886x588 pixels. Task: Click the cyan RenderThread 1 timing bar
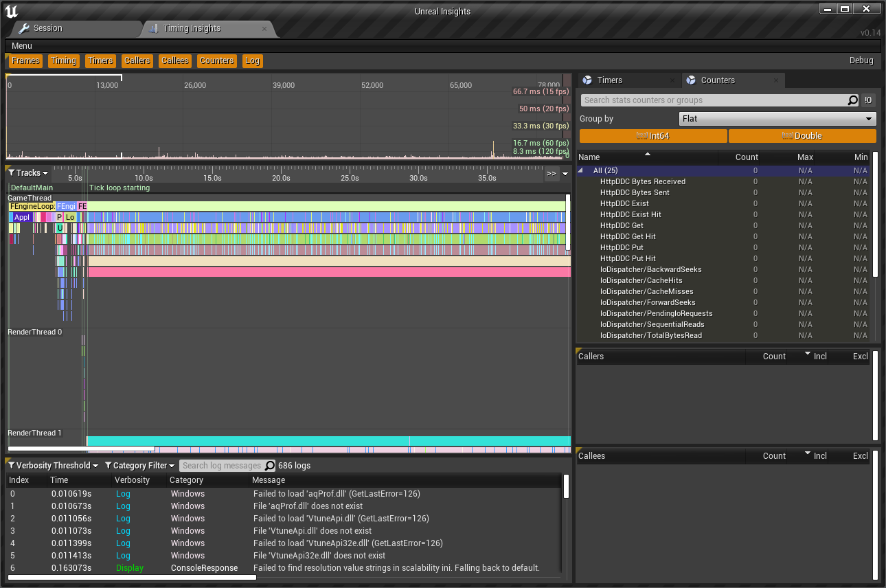(328, 441)
